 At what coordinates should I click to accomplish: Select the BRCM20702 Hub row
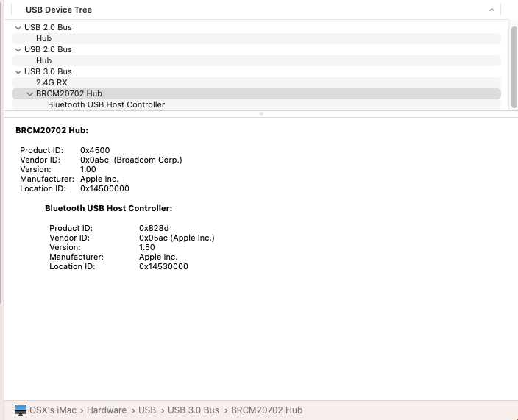(256, 93)
